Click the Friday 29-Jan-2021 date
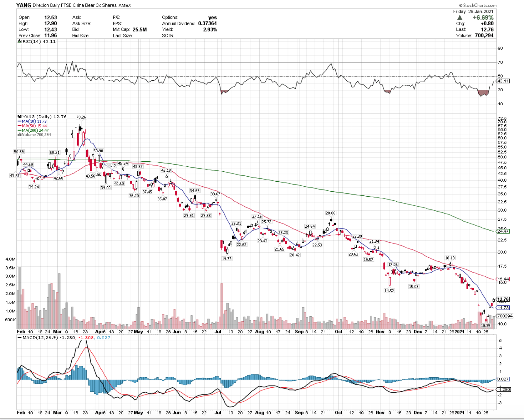The width and height of the screenshot is (524, 420). click(473, 12)
